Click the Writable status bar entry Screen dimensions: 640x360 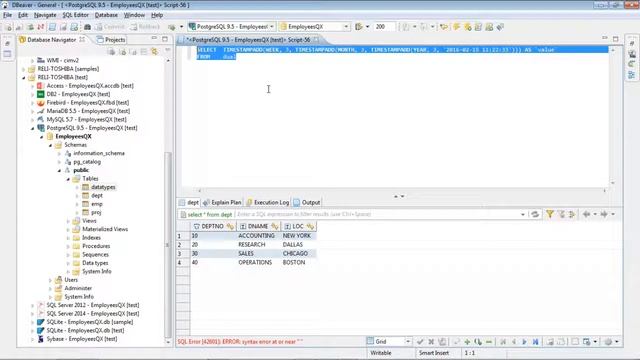point(381,353)
